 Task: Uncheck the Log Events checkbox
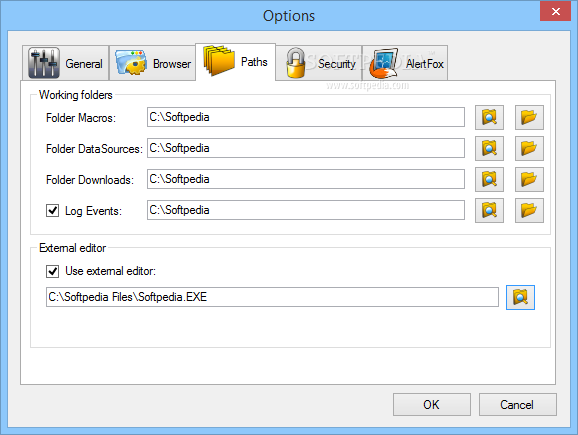coord(52,210)
